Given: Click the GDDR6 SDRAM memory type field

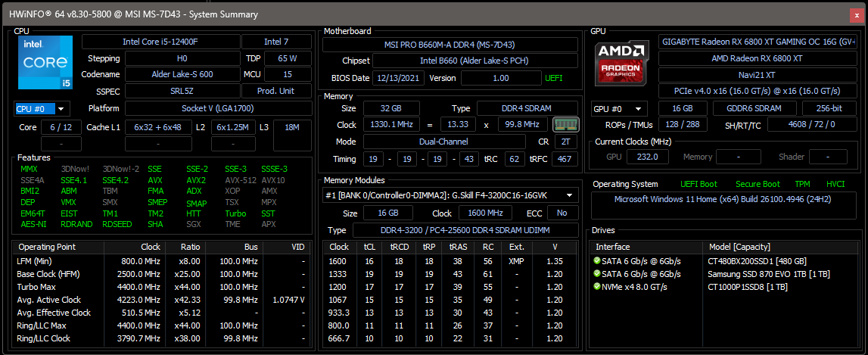Looking at the screenshot, I should click(x=754, y=108).
